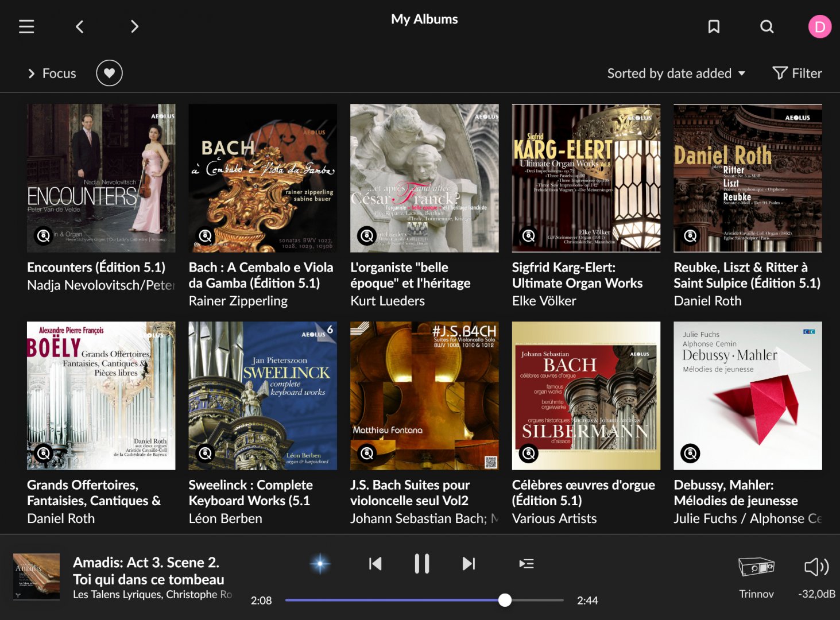The image size is (840, 620).
Task: Open Karg-Elert Ultimate Organ Works cover
Action: (x=586, y=178)
